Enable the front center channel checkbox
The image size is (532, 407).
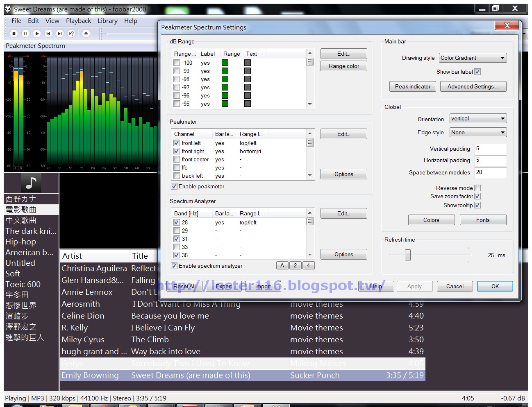pyautogui.click(x=177, y=159)
